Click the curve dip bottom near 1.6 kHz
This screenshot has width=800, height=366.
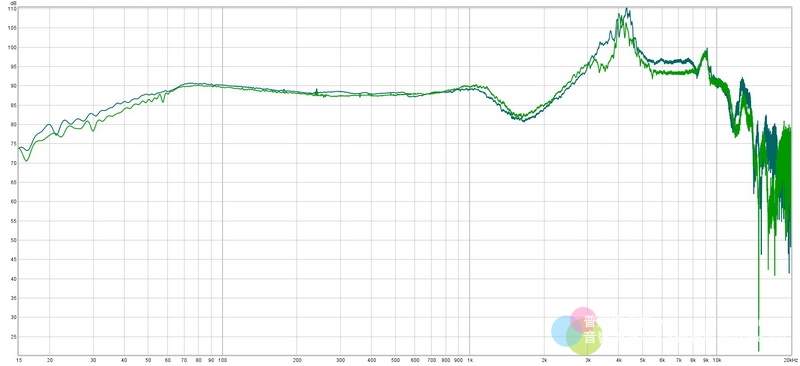click(x=523, y=120)
